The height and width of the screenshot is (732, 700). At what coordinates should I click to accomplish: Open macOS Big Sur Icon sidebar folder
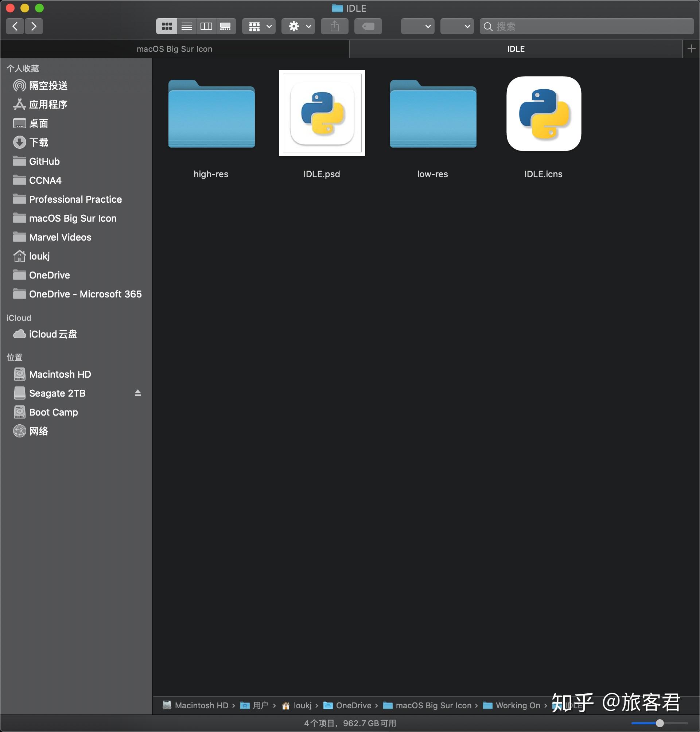pyautogui.click(x=76, y=218)
